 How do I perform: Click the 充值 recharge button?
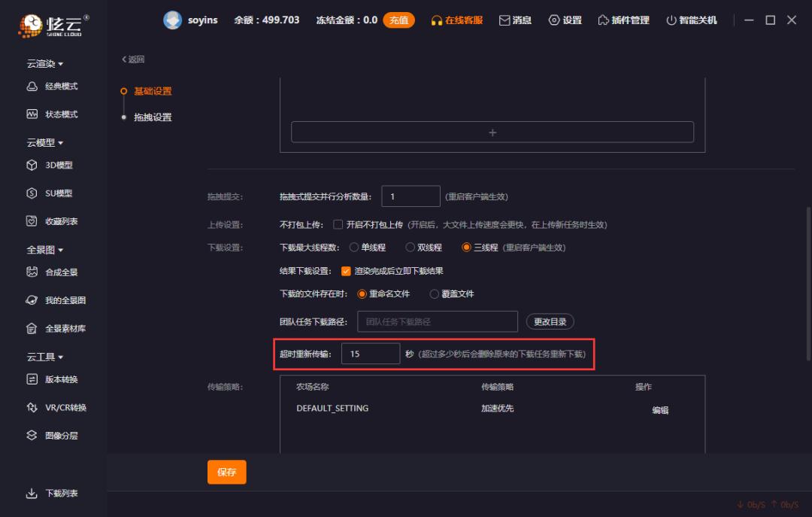[x=399, y=20]
